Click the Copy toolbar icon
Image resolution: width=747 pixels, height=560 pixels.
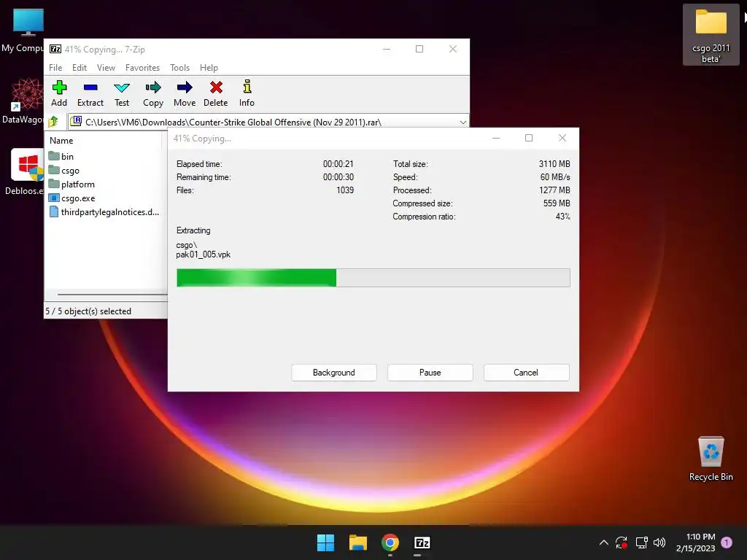(x=153, y=93)
